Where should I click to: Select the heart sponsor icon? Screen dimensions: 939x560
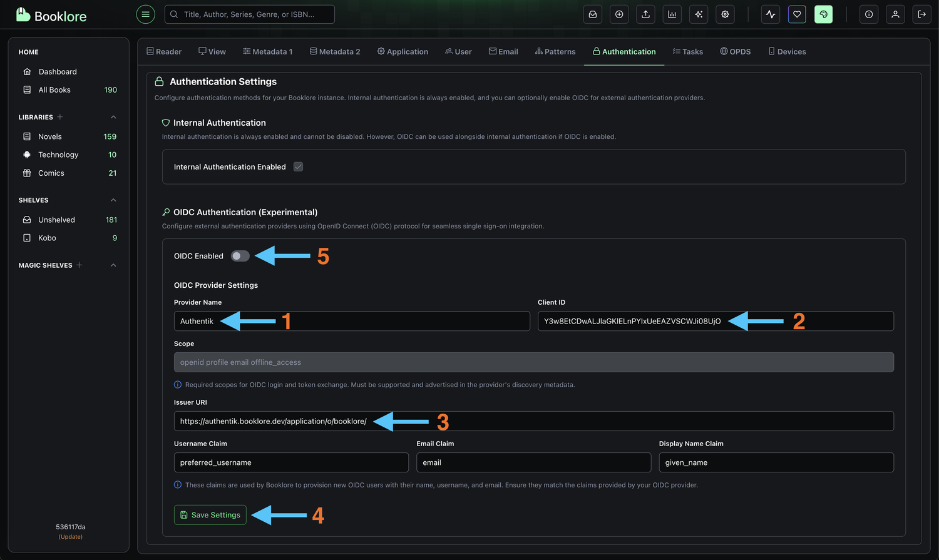point(796,14)
